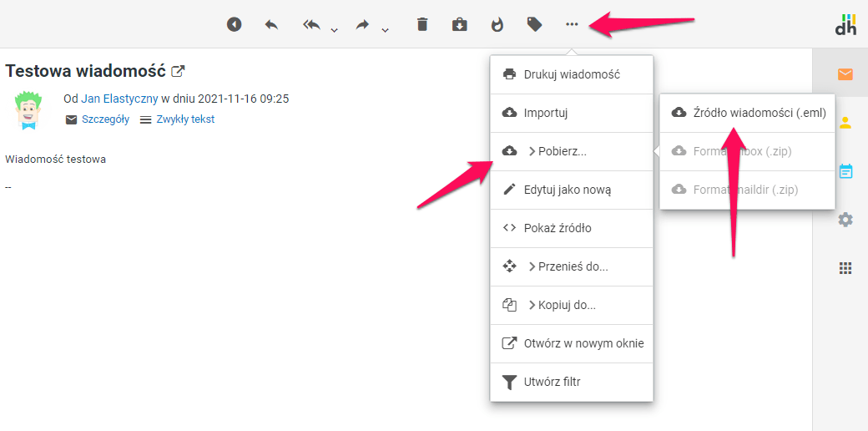Image resolution: width=868 pixels, height=431 pixels.
Task: Archive the message using the archive box icon
Action: click(460, 24)
